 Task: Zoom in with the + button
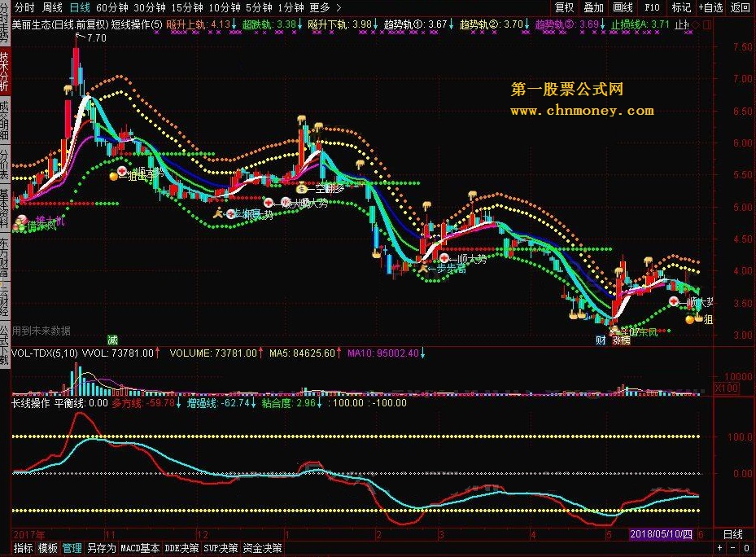pyautogui.click(x=720, y=548)
